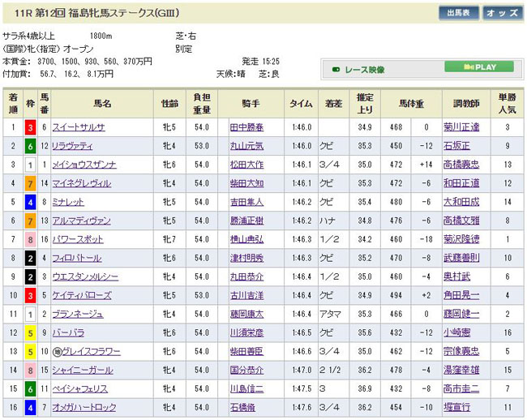
Task: Open the オッズ odds page
Action: pyautogui.click(x=503, y=13)
